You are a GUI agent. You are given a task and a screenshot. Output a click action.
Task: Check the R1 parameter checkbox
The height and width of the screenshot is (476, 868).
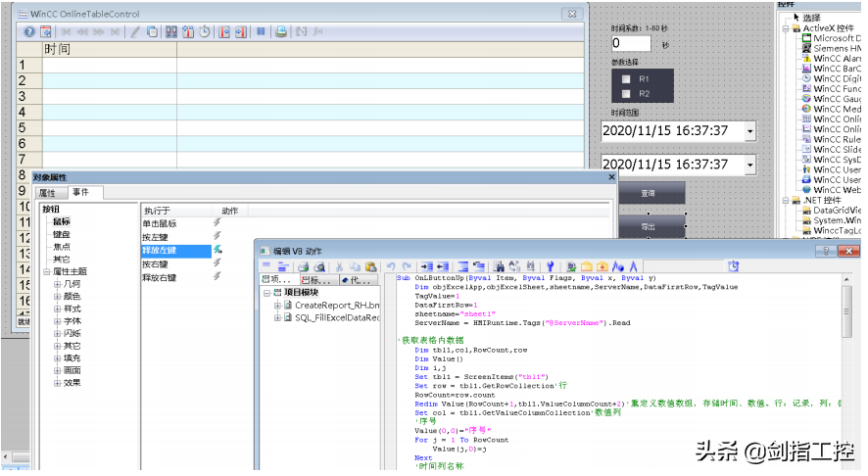[x=626, y=78]
